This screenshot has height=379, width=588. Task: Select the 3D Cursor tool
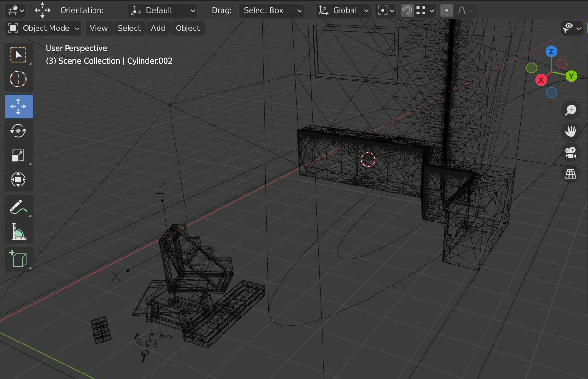pyautogui.click(x=19, y=79)
